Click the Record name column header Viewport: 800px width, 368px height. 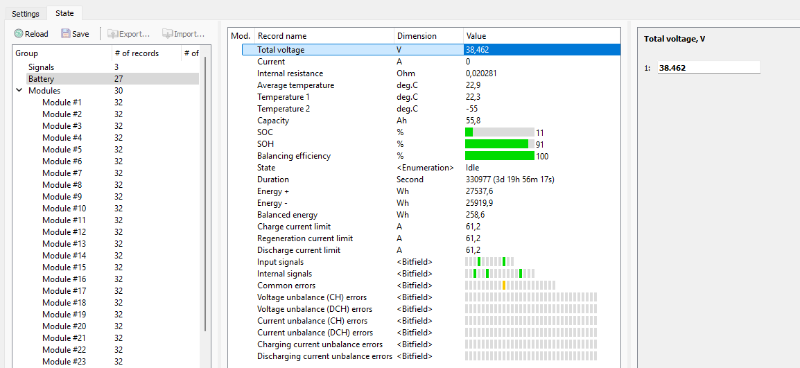coord(324,36)
